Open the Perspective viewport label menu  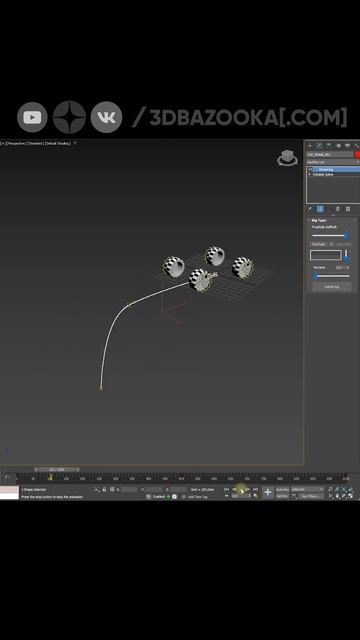pyautogui.click(x=16, y=144)
